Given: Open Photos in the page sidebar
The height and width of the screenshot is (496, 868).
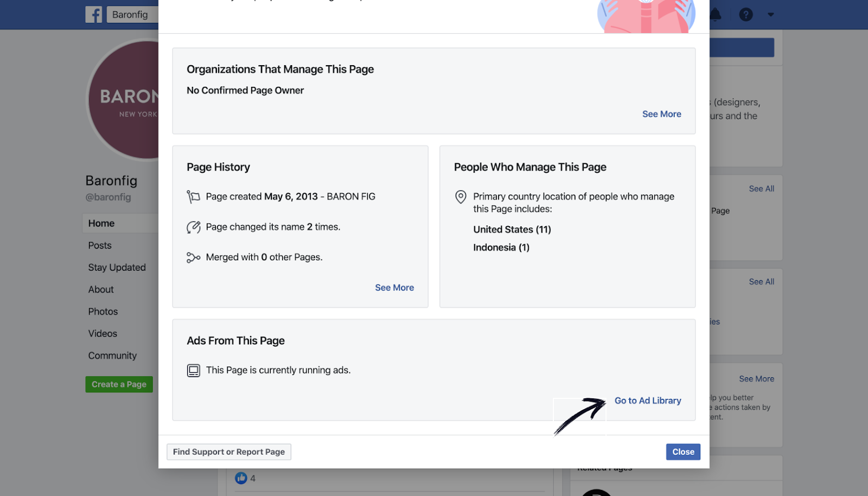Looking at the screenshot, I should click(x=103, y=311).
